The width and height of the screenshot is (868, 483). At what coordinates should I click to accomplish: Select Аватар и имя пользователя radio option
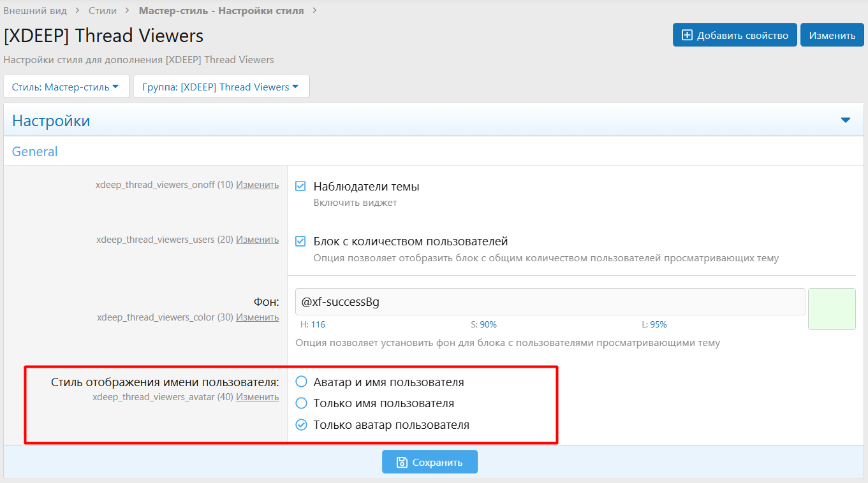302,382
